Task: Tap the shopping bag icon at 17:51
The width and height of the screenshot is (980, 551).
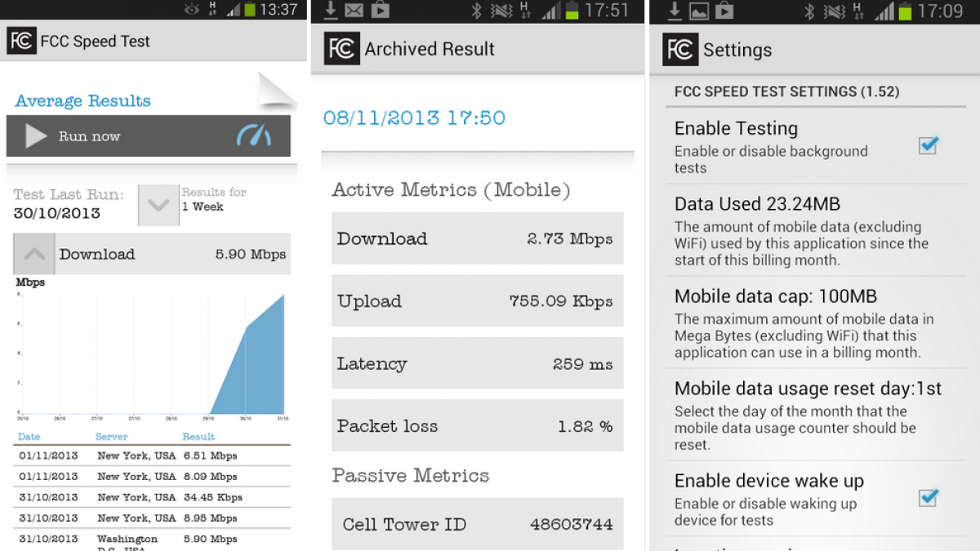Action: (380, 11)
